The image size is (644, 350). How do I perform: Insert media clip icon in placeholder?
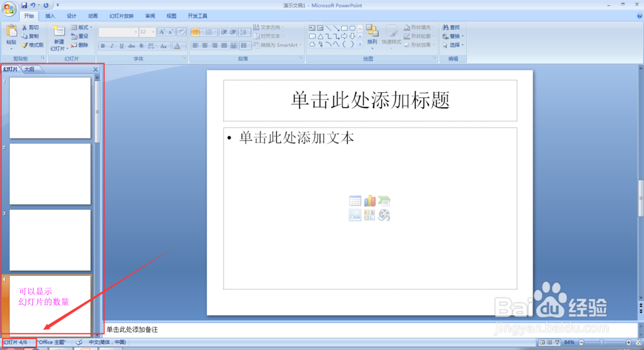(384, 215)
